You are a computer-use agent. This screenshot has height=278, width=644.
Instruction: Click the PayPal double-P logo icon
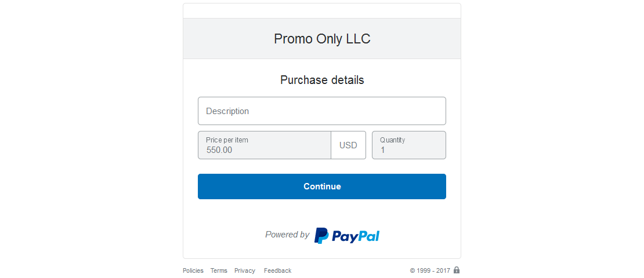pyautogui.click(x=321, y=235)
